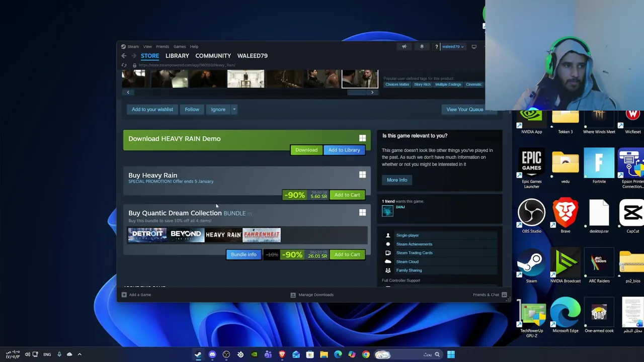This screenshot has height=362, width=644.
Task: Click Detroit game banner in bundle
Action: (x=147, y=235)
